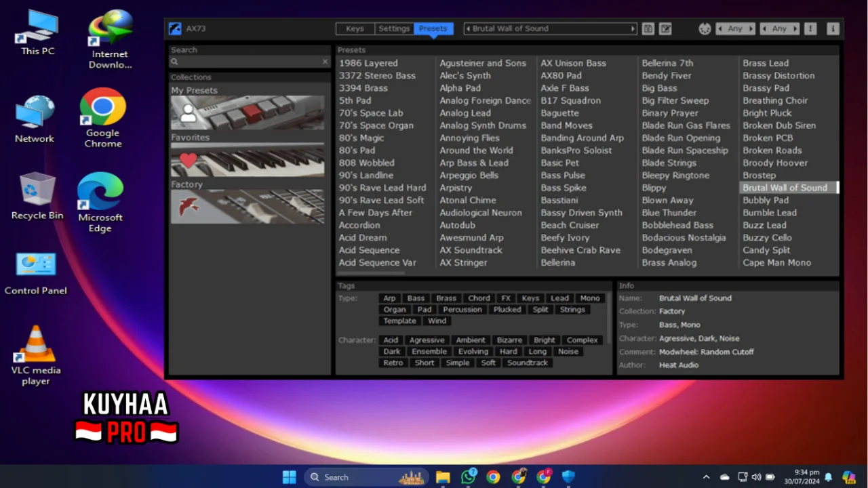The image size is (868, 488).
Task: Select Internet Download Manager desktop icon
Action: tap(110, 39)
